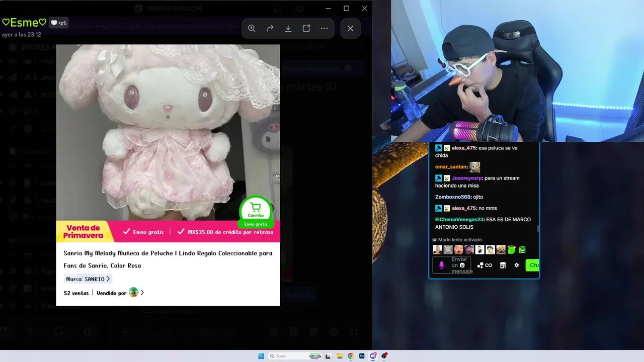Click the streamer webcam feed

click(x=517, y=71)
